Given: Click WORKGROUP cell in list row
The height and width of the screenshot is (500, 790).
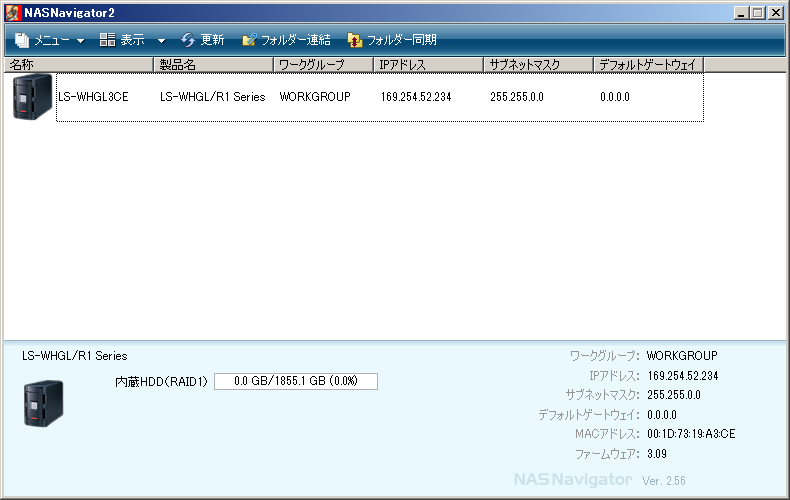Looking at the screenshot, I should [x=315, y=97].
